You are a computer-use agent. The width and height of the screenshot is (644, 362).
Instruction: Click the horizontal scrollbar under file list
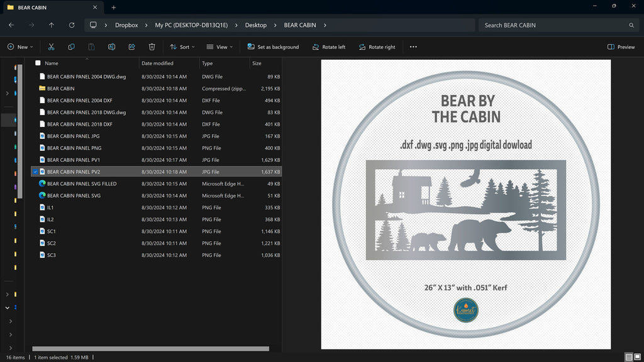click(x=151, y=349)
